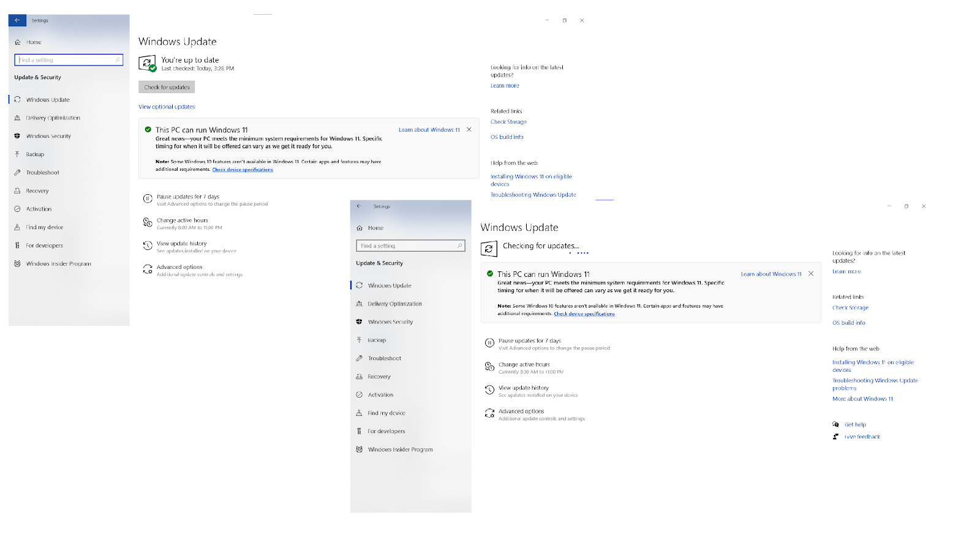This screenshot has height=544, width=980.
Task: Open Installing Windows 11 on eligible devices in the checking-for-updates window
Action: (x=873, y=366)
